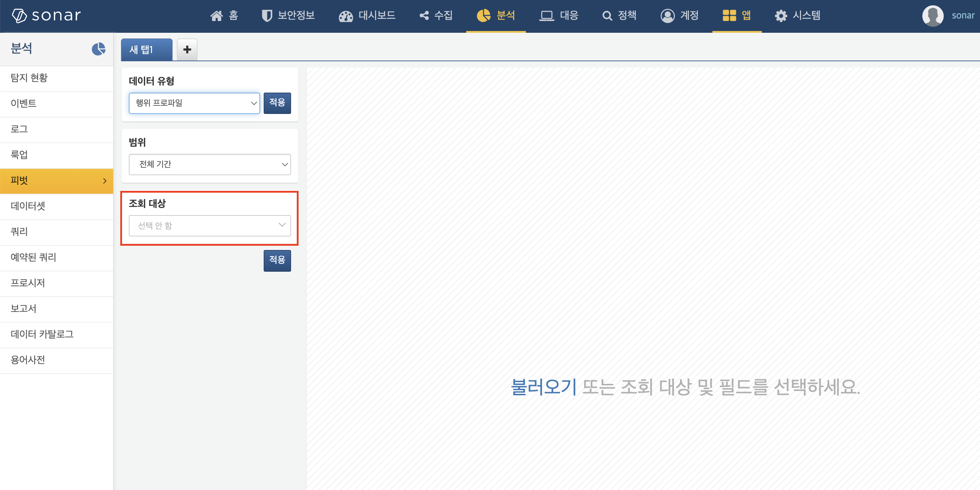Click the 계정 user circle icon

tap(667, 16)
